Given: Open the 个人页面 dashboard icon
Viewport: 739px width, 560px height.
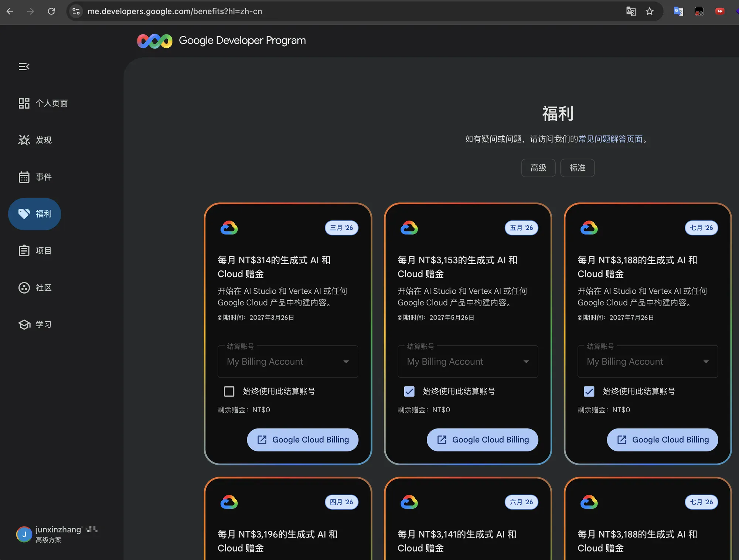Looking at the screenshot, I should 24,103.
